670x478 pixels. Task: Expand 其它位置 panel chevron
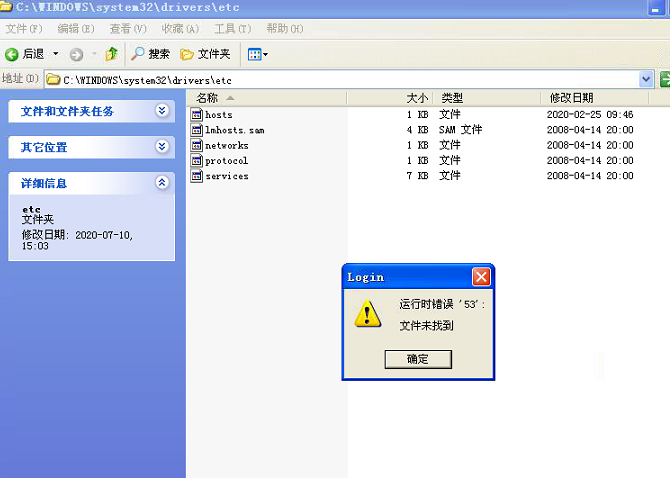point(162,147)
